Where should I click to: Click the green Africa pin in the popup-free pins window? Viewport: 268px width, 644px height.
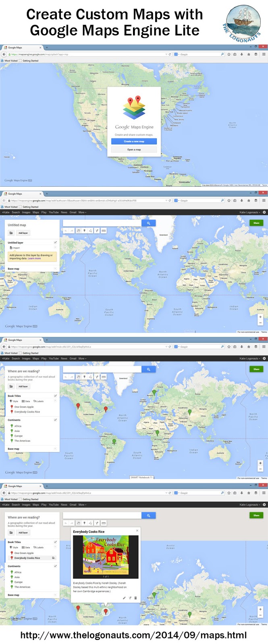[x=157, y=433]
